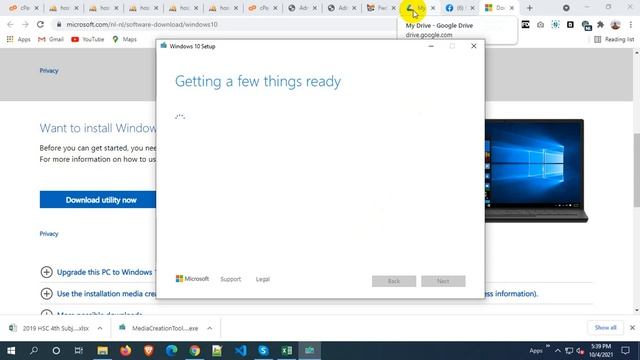The image size is (640, 360).
Task: Click Legal link in Setup window
Action: click(x=263, y=279)
